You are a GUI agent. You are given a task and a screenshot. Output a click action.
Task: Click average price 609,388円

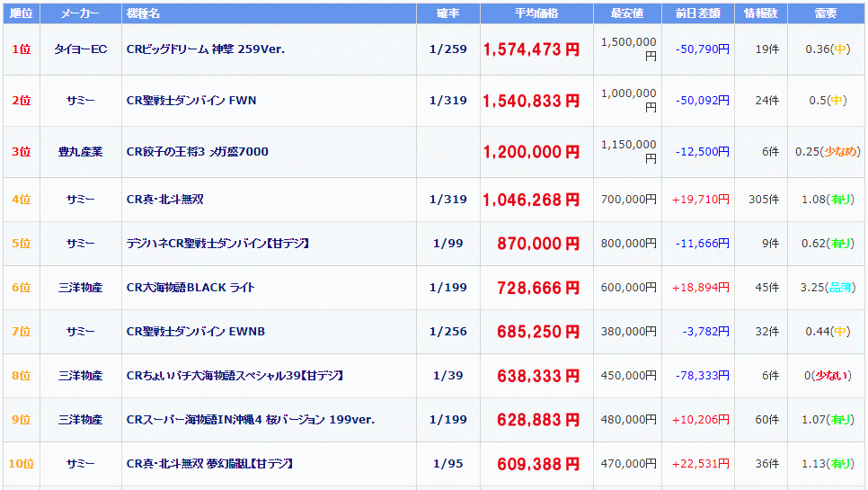click(538, 465)
